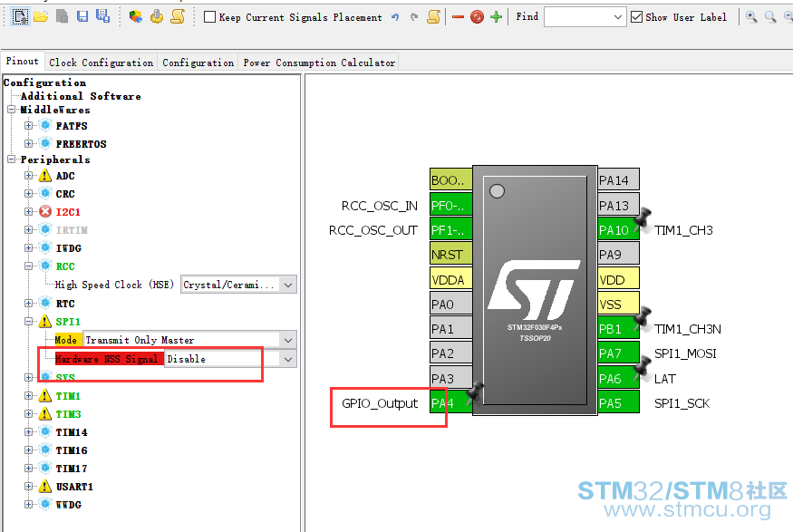Collapse the MiddleWares tree node
793x532 pixels.
12,110
